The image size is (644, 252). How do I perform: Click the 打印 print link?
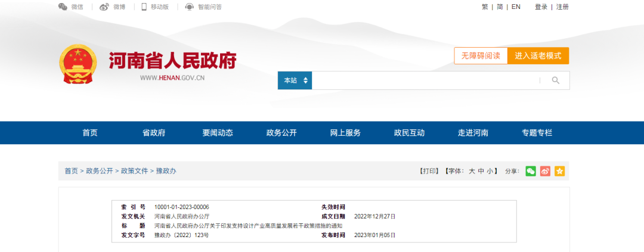(x=429, y=171)
